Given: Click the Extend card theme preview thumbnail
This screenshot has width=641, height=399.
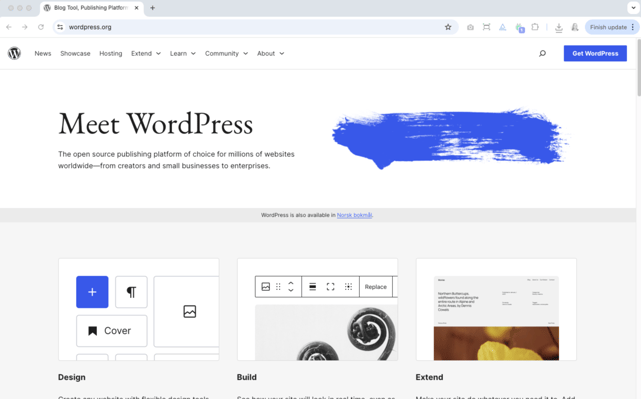Looking at the screenshot, I should 496,318.
